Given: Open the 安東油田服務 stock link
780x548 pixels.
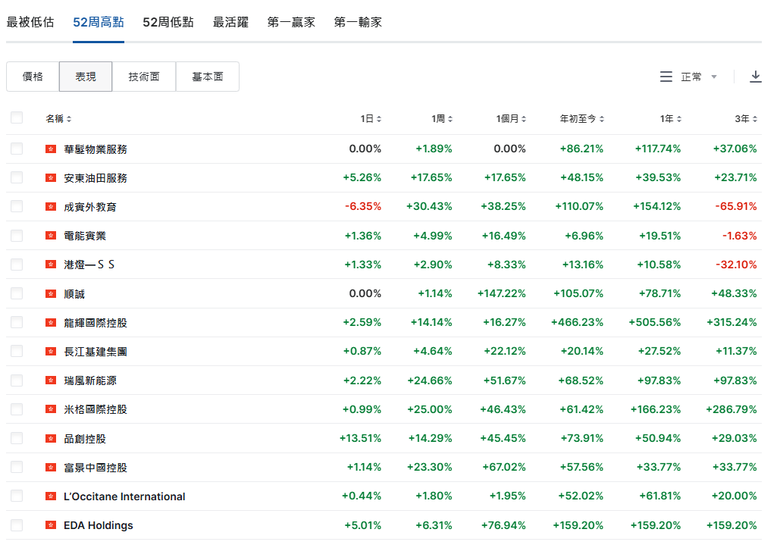Looking at the screenshot, I should (96, 178).
